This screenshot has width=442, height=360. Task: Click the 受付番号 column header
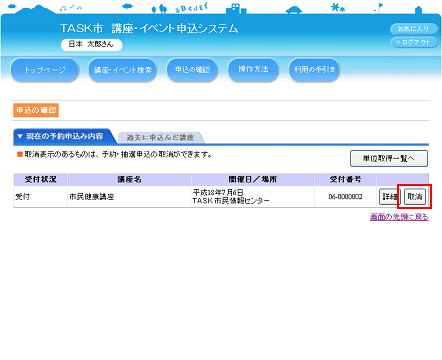coord(345,179)
